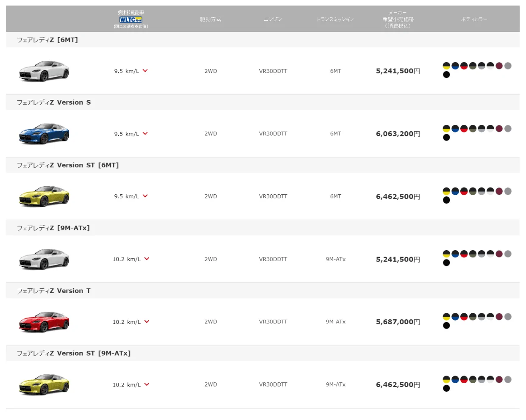The image size is (526, 420).
Task: Click the 6,462,500円 price for Version ST [6MT]
Action: [398, 196]
